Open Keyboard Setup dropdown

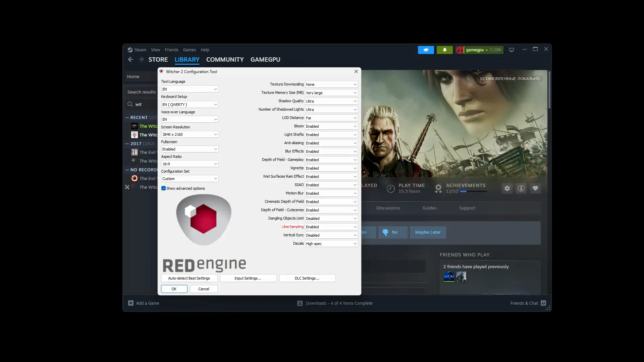[190, 105]
